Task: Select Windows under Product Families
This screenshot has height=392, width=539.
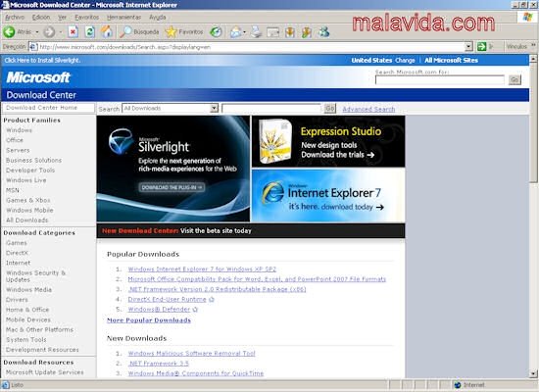Action: (x=19, y=130)
